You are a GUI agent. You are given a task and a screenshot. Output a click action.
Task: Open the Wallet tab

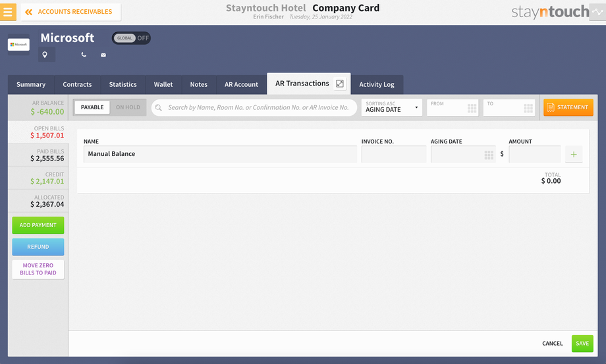[163, 84]
